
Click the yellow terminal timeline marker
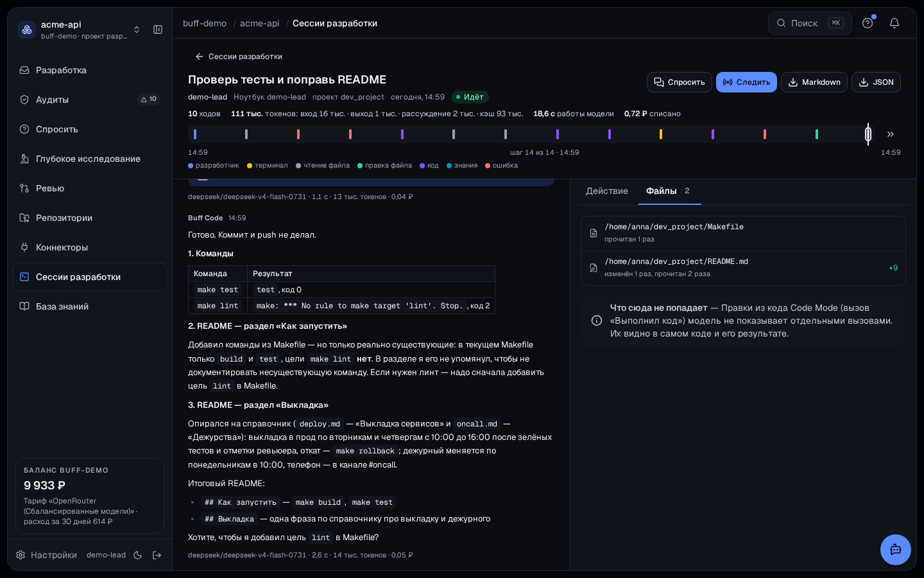661,134
